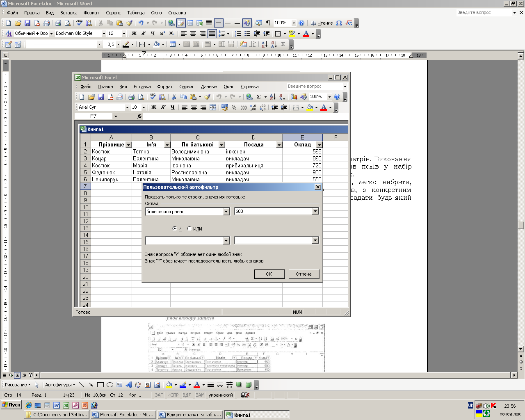Click 'C:\Documents and Settin...' taskbar button
The image size is (525, 420).
(57, 415)
